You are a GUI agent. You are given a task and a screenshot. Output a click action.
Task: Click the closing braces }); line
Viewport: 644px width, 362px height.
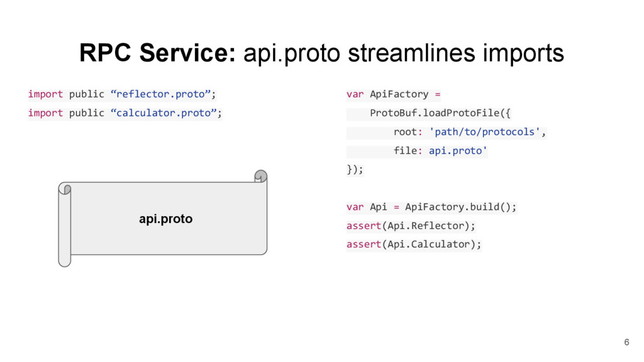pos(355,170)
